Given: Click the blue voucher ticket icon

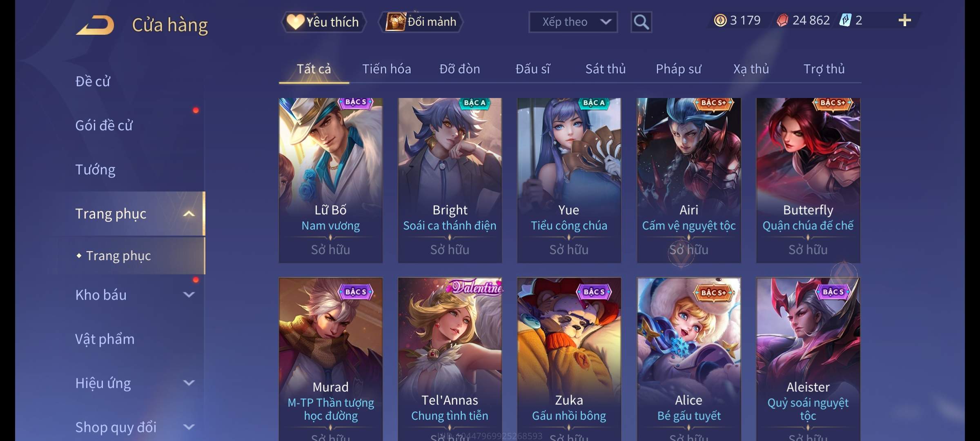Looking at the screenshot, I should (x=845, y=20).
